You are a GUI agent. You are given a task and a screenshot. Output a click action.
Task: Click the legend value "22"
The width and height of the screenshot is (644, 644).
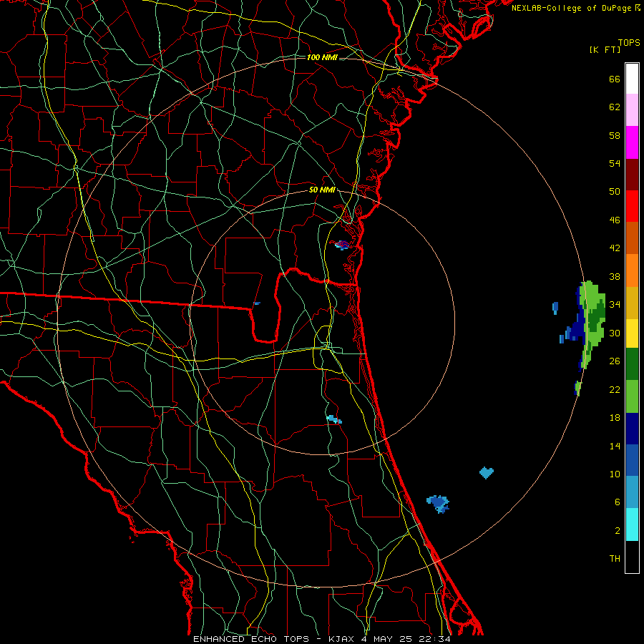615,389
